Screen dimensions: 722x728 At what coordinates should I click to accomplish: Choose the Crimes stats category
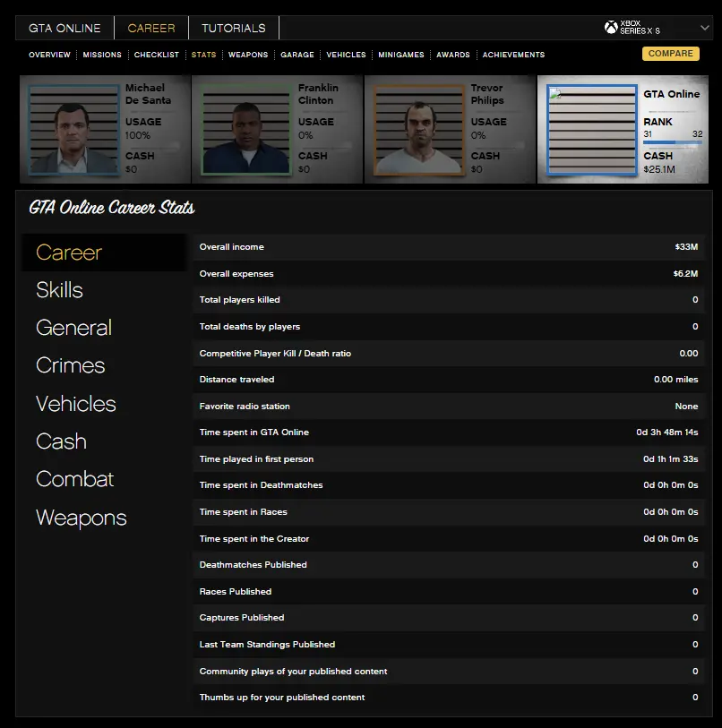pyautogui.click(x=70, y=365)
